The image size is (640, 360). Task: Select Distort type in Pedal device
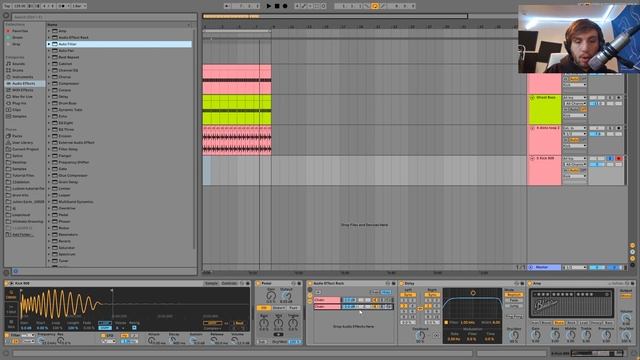tap(279, 308)
